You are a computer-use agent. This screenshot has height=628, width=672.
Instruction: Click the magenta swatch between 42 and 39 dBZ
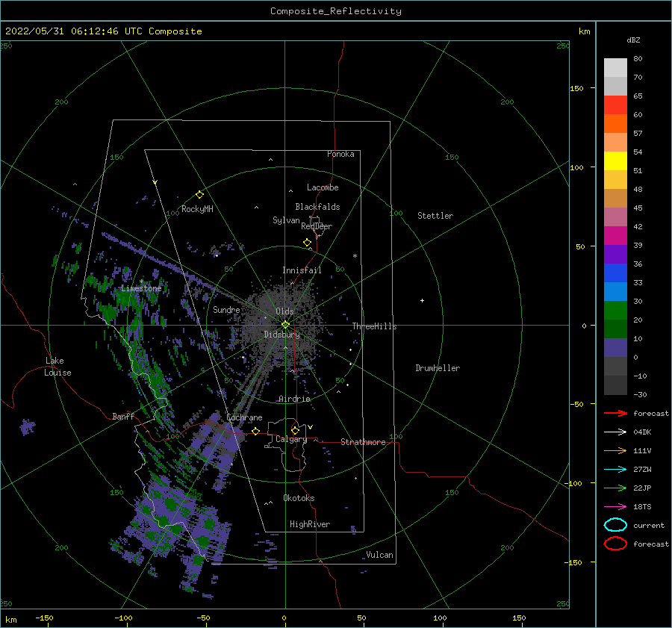pyautogui.click(x=615, y=236)
